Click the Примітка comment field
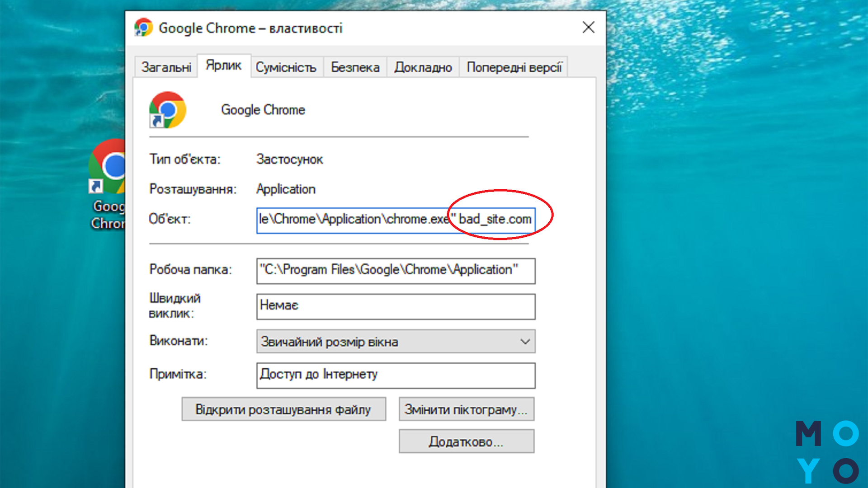The image size is (868, 488). 396,375
